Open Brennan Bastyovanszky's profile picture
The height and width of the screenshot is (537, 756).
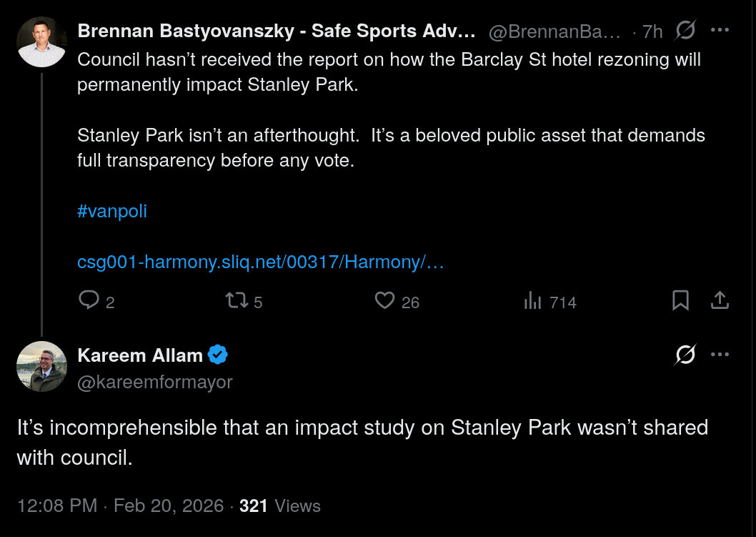tap(41, 41)
